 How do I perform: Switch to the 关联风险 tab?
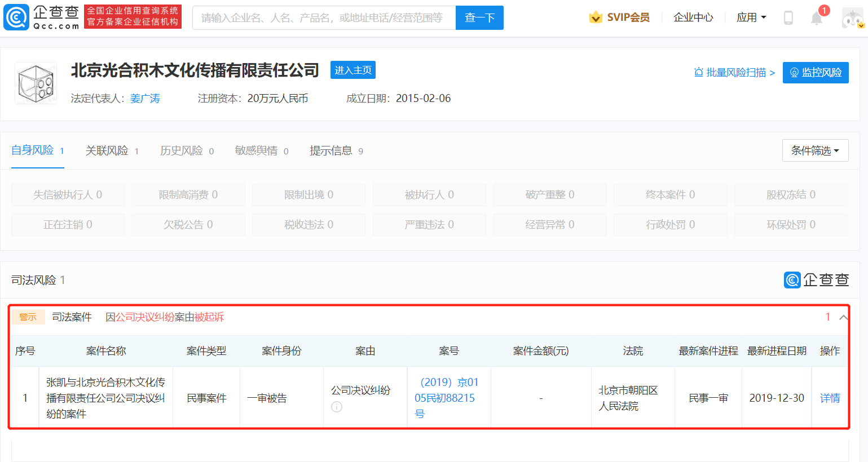(112, 150)
